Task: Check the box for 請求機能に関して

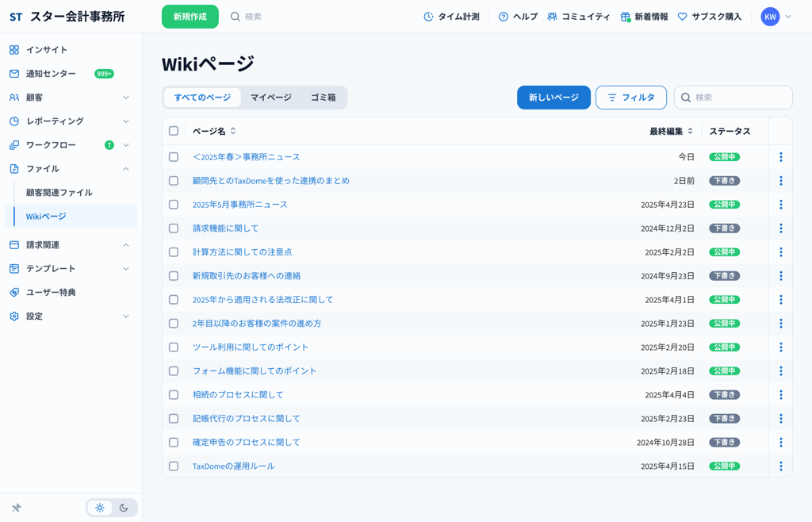Action: pyautogui.click(x=174, y=228)
